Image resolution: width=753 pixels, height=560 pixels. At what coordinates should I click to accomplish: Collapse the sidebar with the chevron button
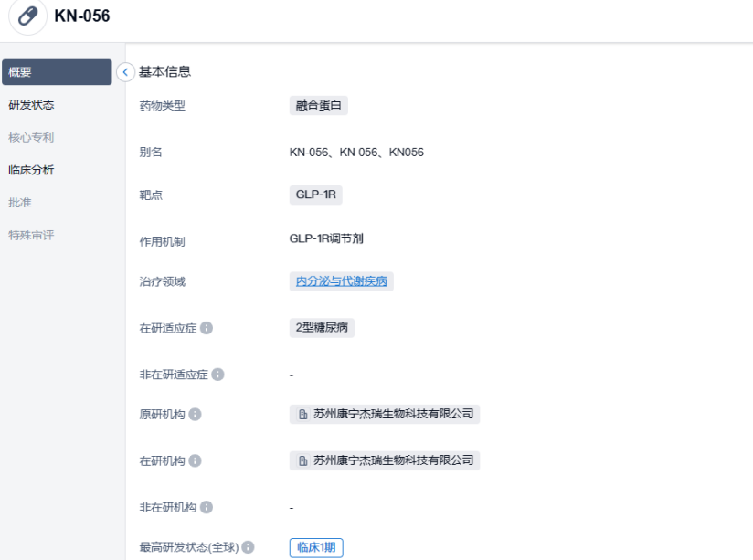(x=126, y=72)
